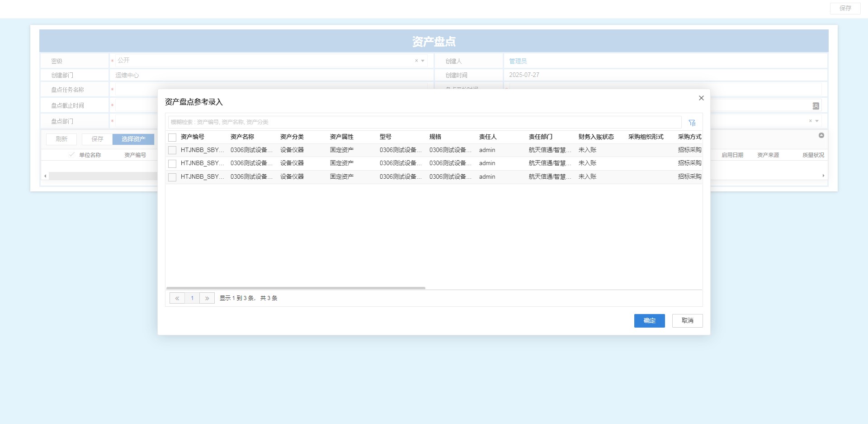The width and height of the screenshot is (868, 424).
Task: Tick the checkbox of the third HTJNBB_SBY row
Action: (172, 177)
